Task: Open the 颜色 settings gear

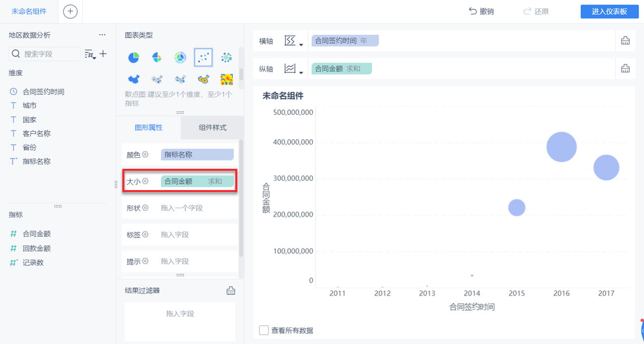Action: coord(146,154)
